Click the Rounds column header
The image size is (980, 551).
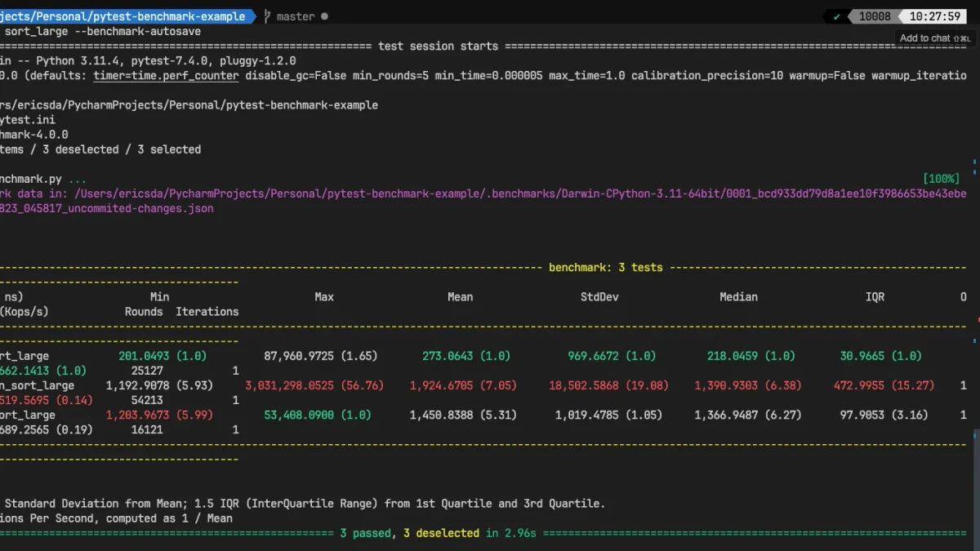point(144,311)
